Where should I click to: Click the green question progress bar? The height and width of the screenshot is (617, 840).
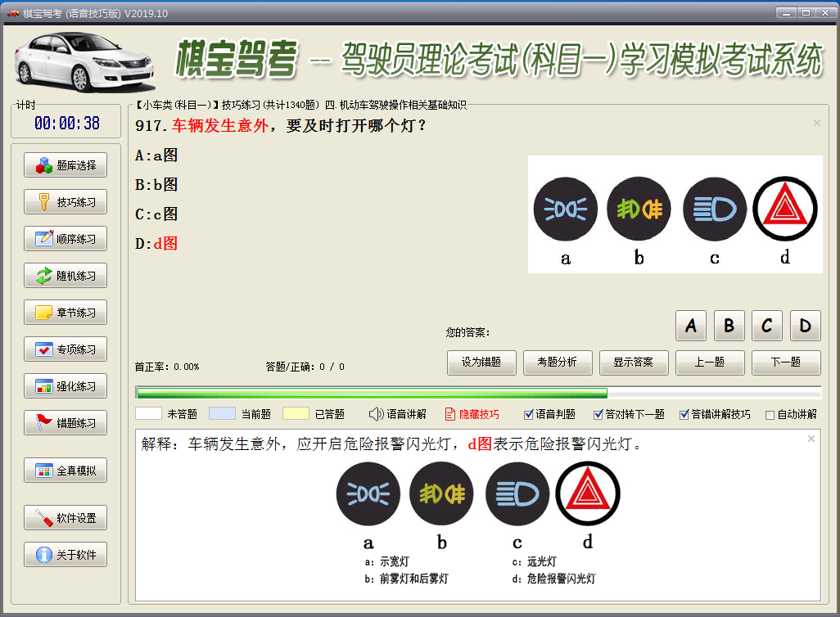pos(372,393)
